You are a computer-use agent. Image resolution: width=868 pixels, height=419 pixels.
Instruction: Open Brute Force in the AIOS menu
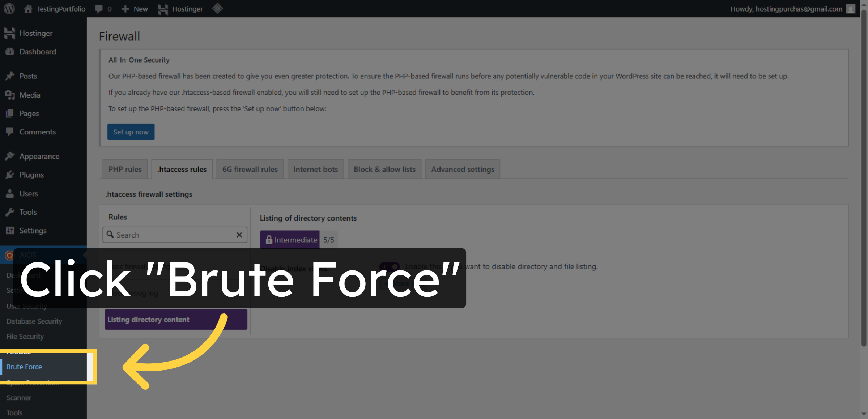click(24, 367)
